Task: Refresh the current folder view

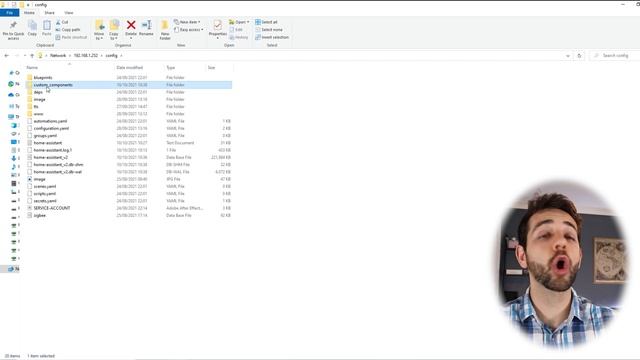Action: [579, 56]
